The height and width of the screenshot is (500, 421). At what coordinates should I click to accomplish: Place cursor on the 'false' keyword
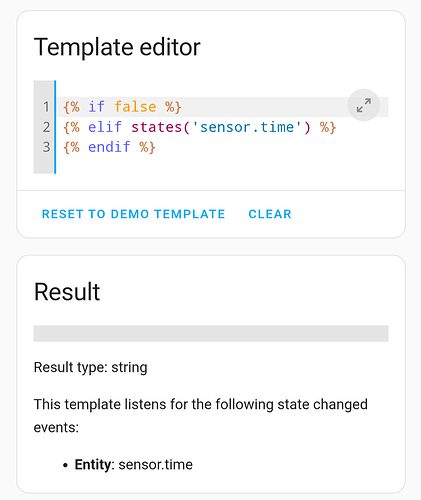point(135,107)
